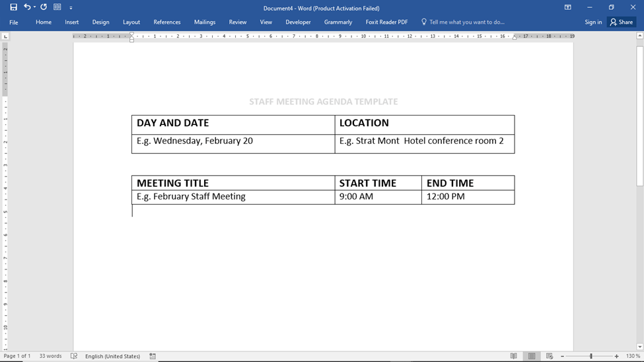
Task: Expand the Undo history dropdown arrow
Action: [34, 7]
